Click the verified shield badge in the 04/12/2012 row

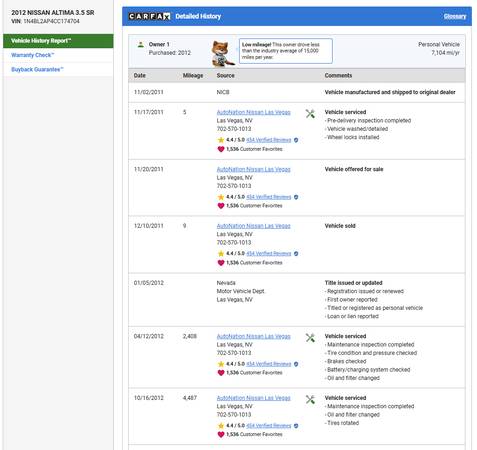click(x=296, y=364)
